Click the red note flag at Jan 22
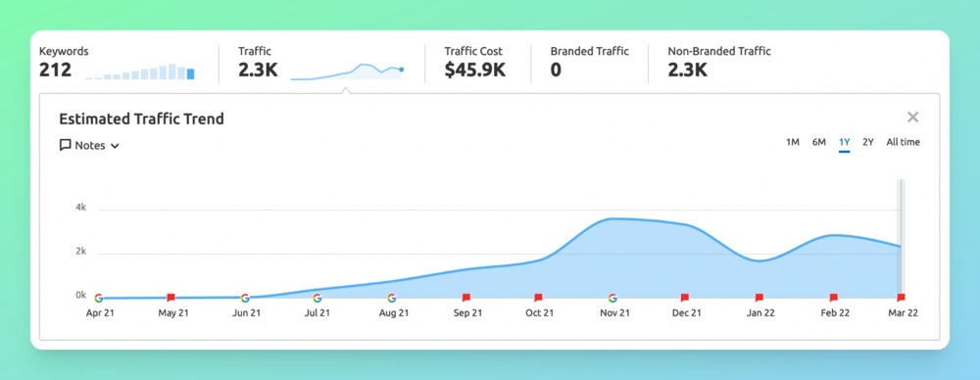The height and width of the screenshot is (380, 980). (x=759, y=298)
